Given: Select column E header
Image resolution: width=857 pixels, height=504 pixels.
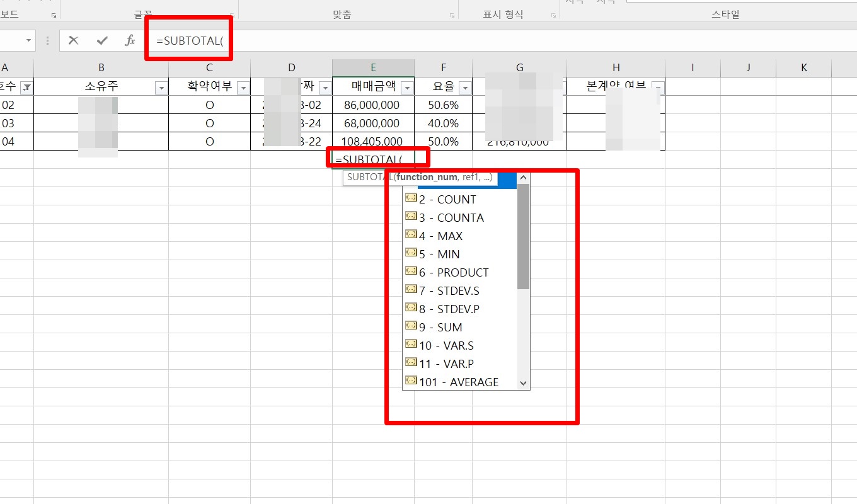Looking at the screenshot, I should [x=373, y=68].
